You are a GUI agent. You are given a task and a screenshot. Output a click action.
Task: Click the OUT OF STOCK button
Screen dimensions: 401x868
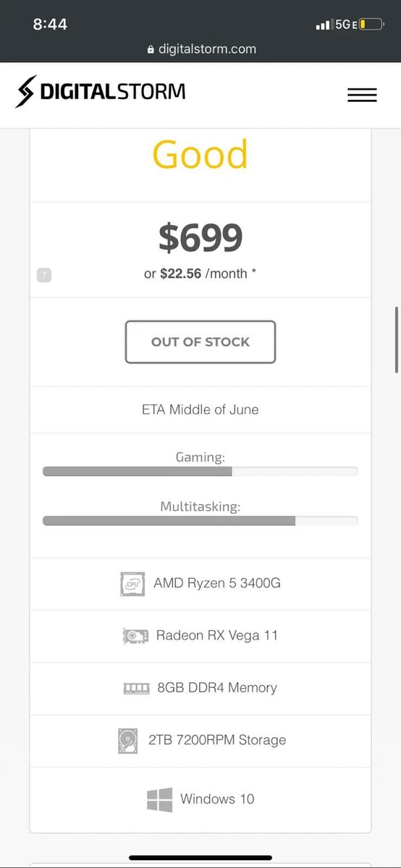click(200, 341)
